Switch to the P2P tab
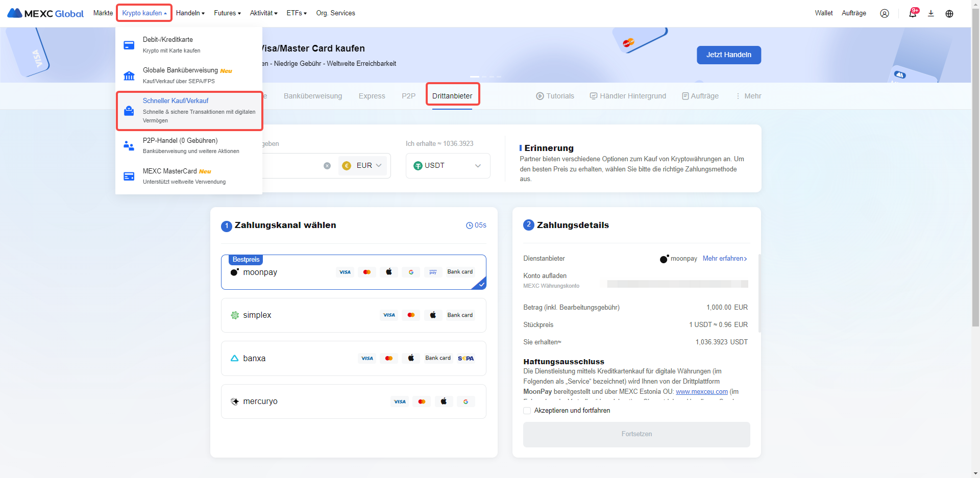The height and width of the screenshot is (478, 980). tap(408, 96)
